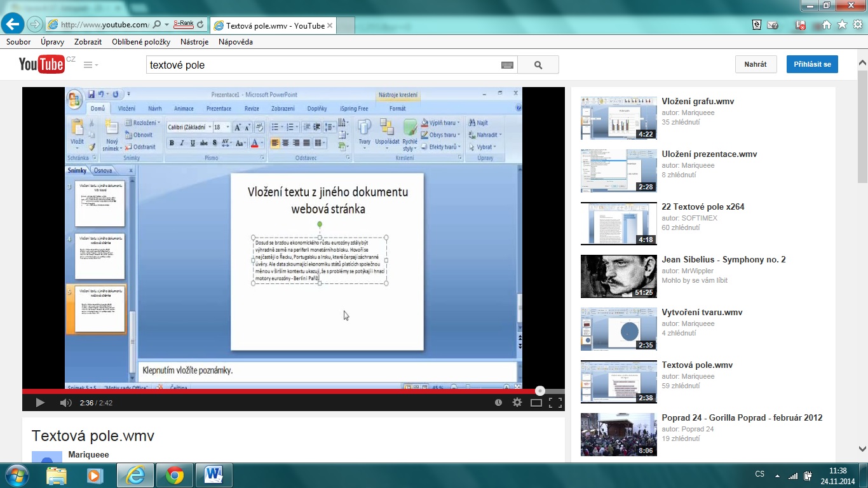Viewport: 868px width, 488px height.
Task: Click the network signal tray icon
Action: [x=793, y=475]
